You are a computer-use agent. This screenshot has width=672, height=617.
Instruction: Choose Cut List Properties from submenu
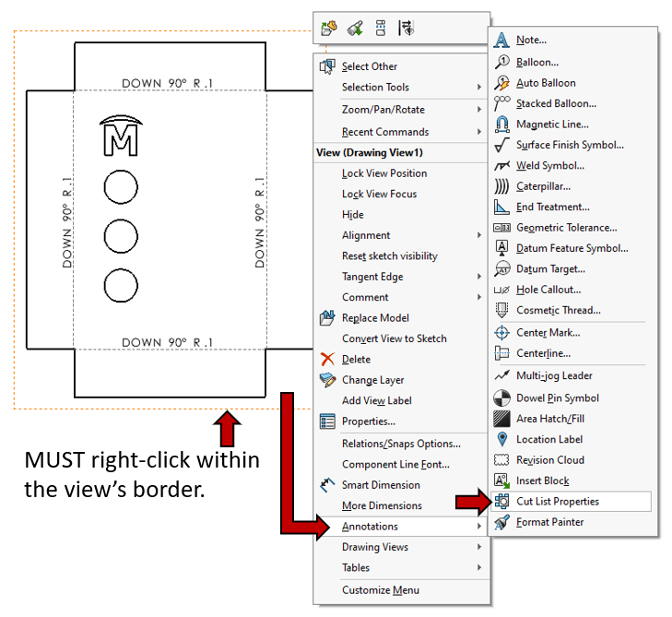557,502
